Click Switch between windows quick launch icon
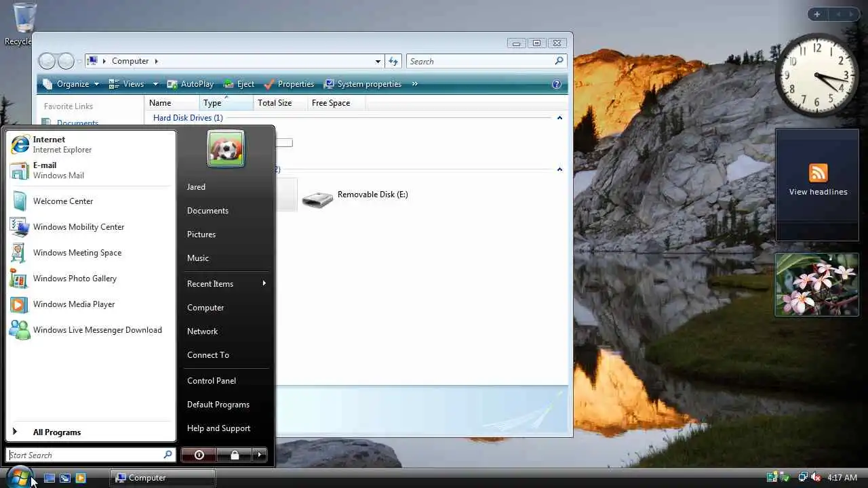868x488 pixels. coord(65,478)
